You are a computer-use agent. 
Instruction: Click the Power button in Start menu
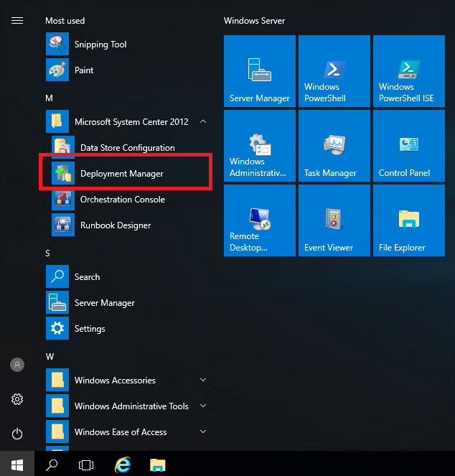pyautogui.click(x=17, y=434)
